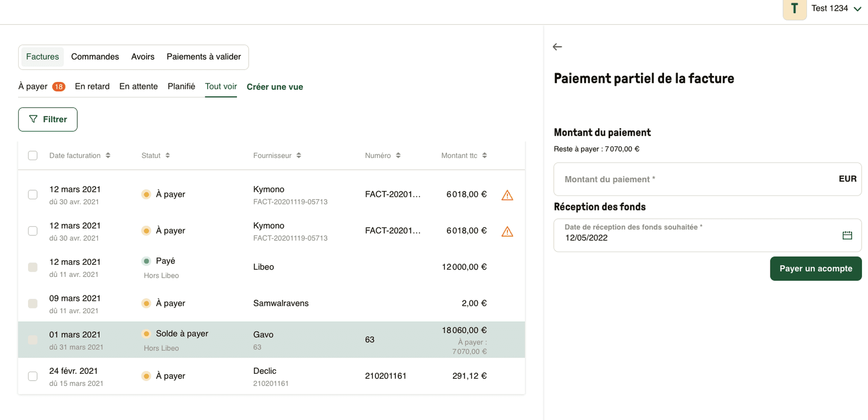Screen dimensions: 868x420
Task: Click sort arrows next to Fournisseur
Action: pos(299,155)
